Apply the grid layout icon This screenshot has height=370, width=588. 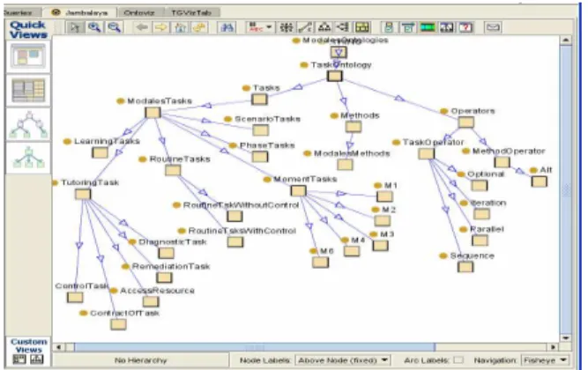[x=286, y=27]
